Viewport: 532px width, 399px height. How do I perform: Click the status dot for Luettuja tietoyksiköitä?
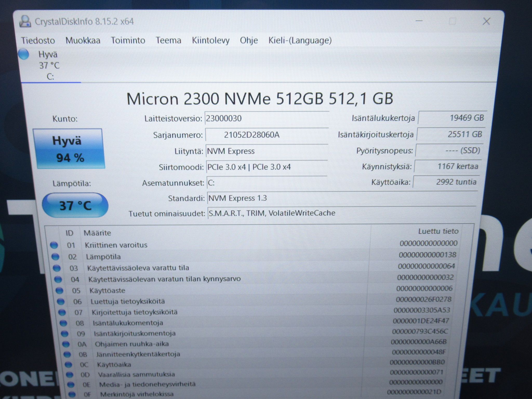[x=61, y=301]
